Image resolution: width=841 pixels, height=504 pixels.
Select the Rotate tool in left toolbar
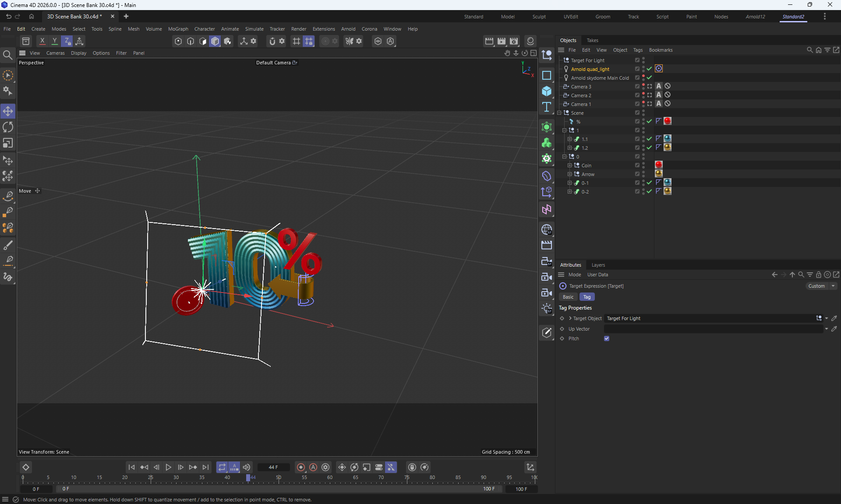(8, 127)
